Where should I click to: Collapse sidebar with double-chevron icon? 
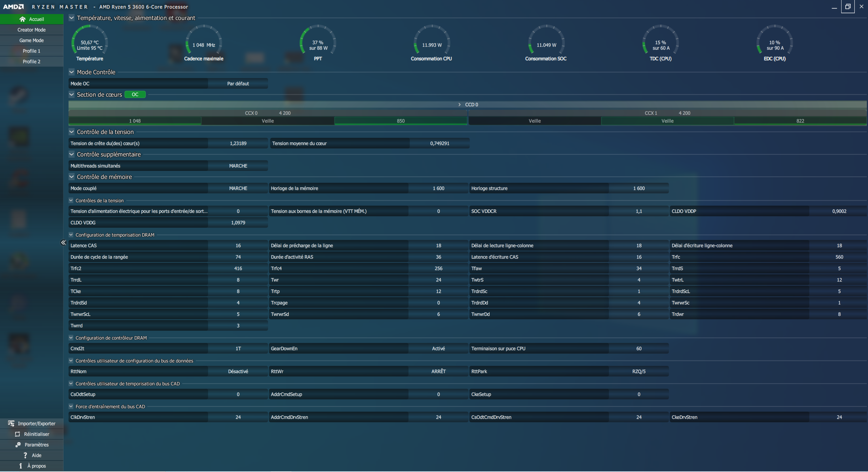[63, 242]
